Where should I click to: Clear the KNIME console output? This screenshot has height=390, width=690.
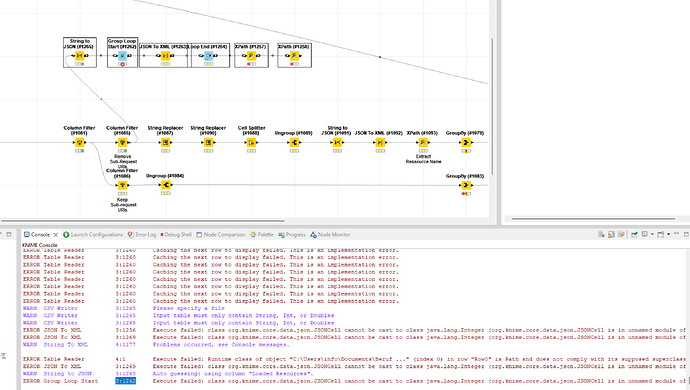click(601, 235)
